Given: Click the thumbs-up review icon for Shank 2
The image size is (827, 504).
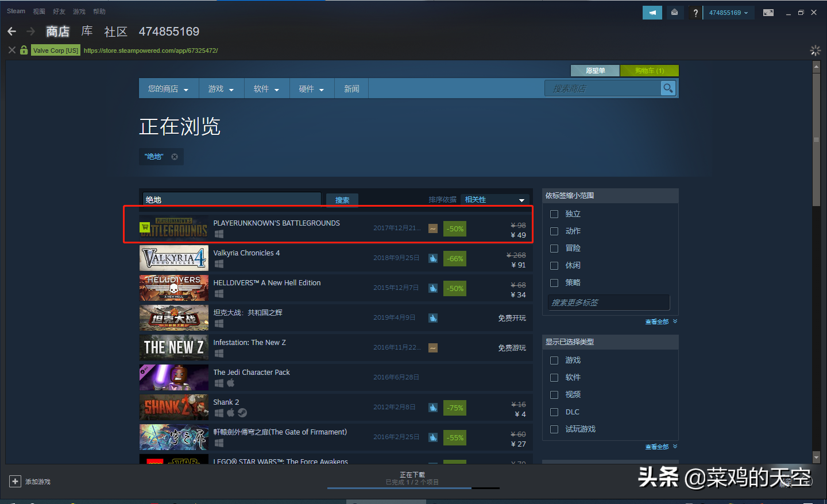Looking at the screenshot, I should click(x=433, y=408).
